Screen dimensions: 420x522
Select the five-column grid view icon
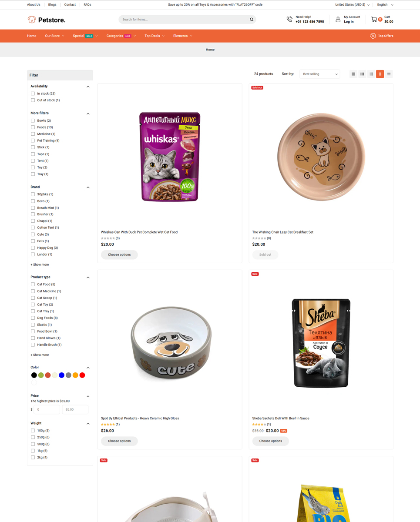[x=353, y=74]
